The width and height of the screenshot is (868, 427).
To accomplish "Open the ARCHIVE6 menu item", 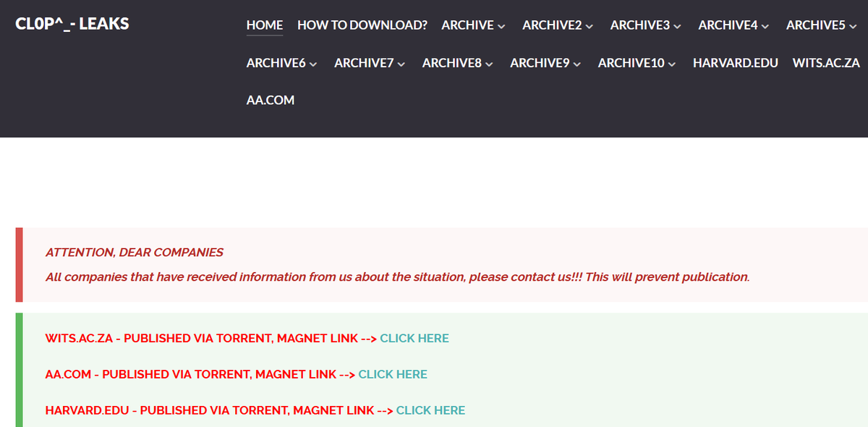I will pyautogui.click(x=276, y=63).
